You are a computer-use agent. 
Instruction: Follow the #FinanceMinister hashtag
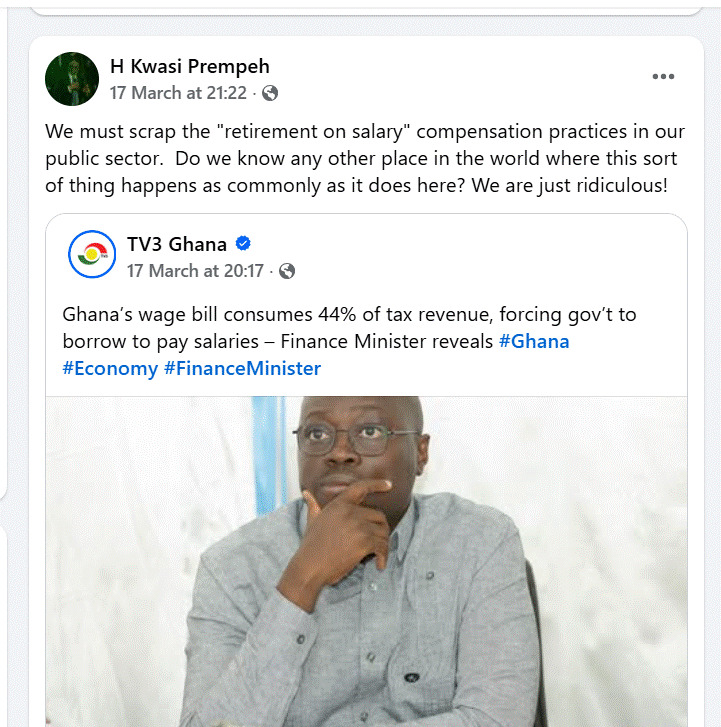tap(242, 368)
